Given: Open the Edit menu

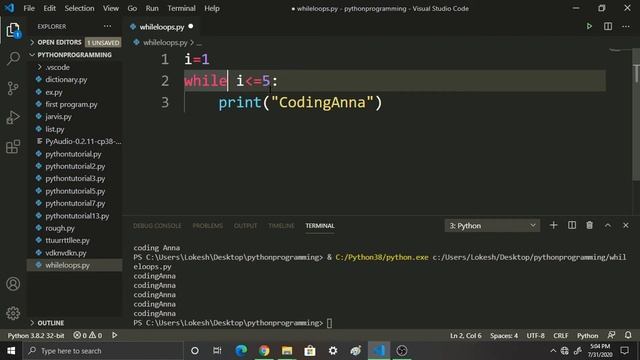Looking at the screenshot, I should pos(49,8).
